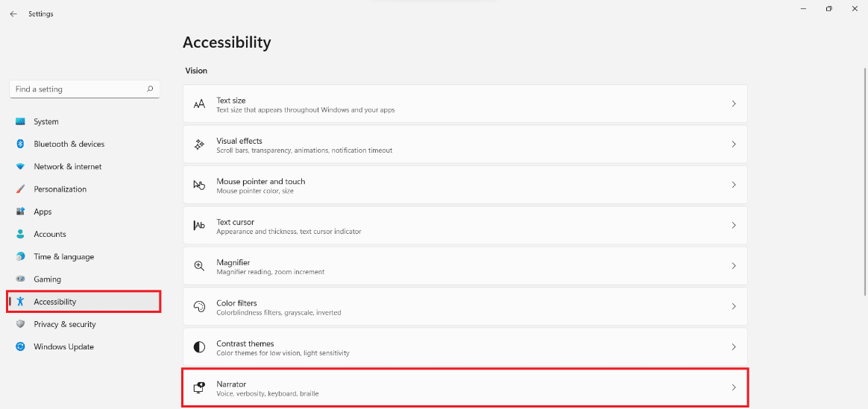Click the Text size icon

point(199,104)
